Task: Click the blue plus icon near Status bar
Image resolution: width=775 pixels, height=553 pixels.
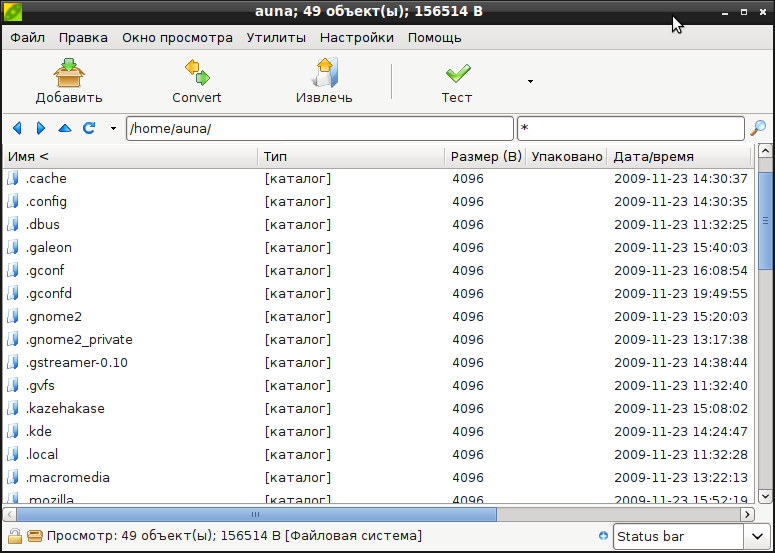Action: [x=603, y=536]
